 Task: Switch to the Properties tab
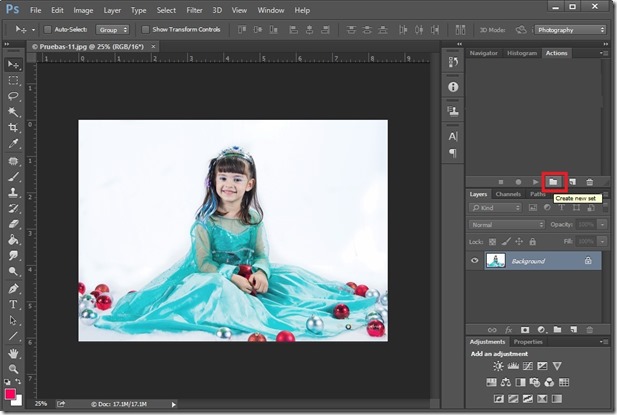[x=528, y=342]
